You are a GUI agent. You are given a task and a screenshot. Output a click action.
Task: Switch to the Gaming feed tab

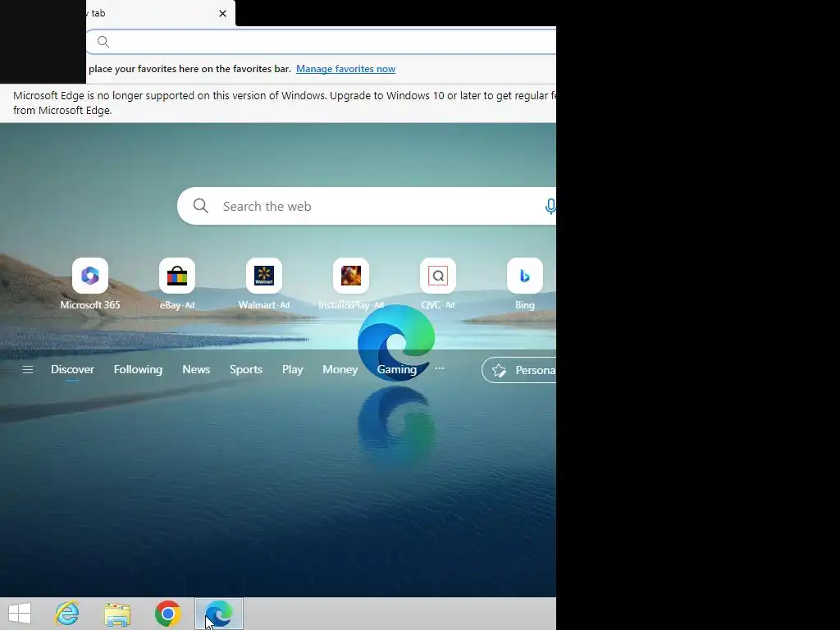click(397, 370)
